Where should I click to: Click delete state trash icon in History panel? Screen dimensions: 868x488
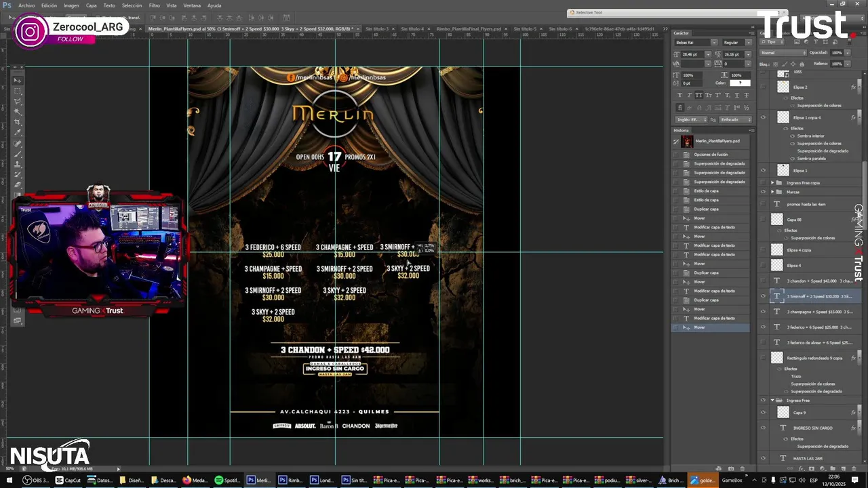point(743,468)
